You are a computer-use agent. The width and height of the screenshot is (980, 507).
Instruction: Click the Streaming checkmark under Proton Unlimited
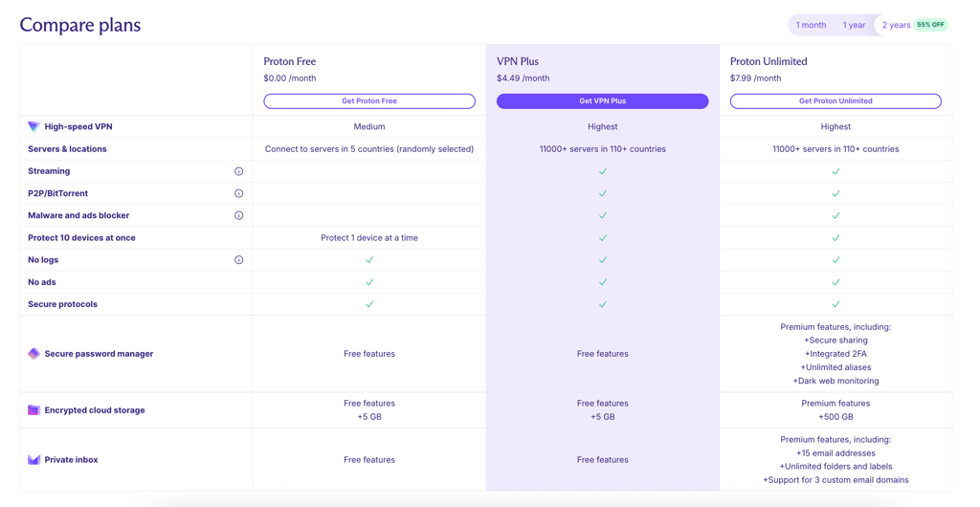pos(835,171)
